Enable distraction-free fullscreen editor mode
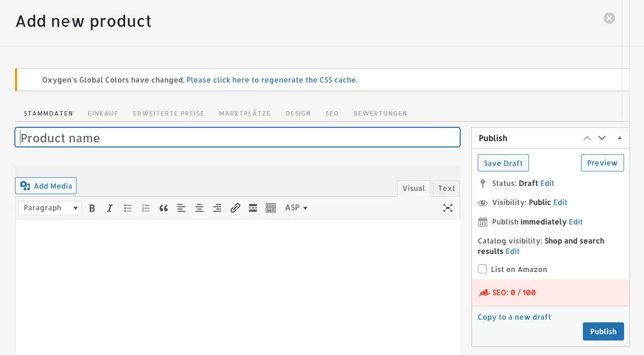 pyautogui.click(x=447, y=208)
